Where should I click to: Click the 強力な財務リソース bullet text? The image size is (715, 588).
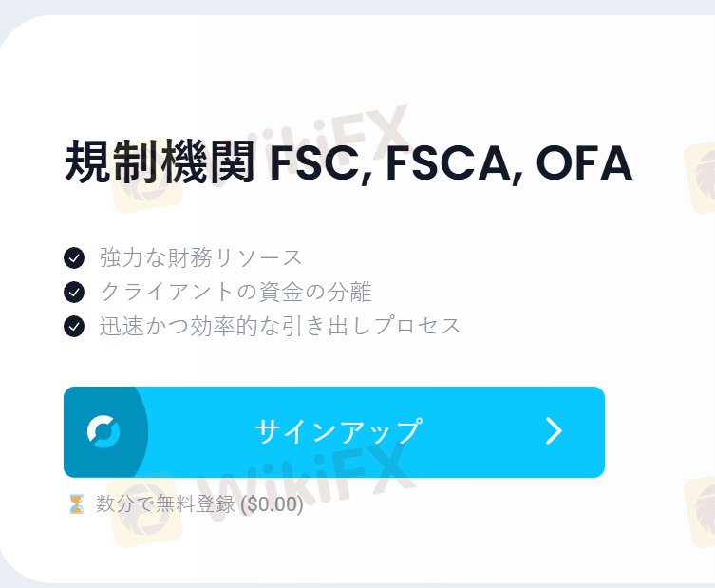point(201,257)
